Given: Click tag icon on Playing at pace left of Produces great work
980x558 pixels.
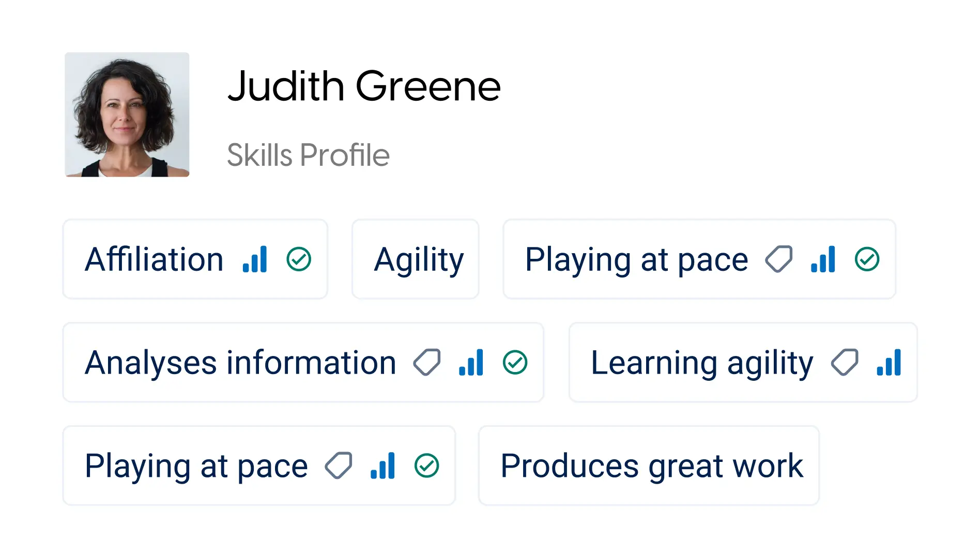Looking at the screenshot, I should point(339,466).
